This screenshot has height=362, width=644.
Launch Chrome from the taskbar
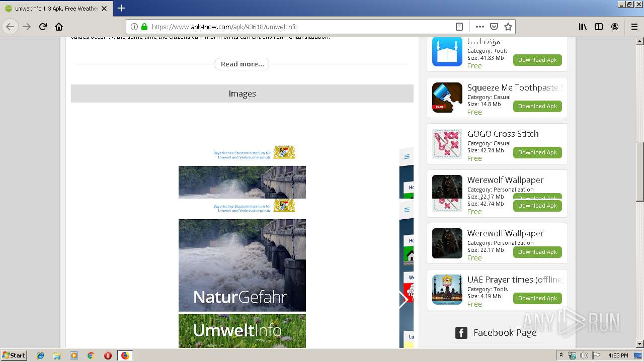click(x=91, y=355)
